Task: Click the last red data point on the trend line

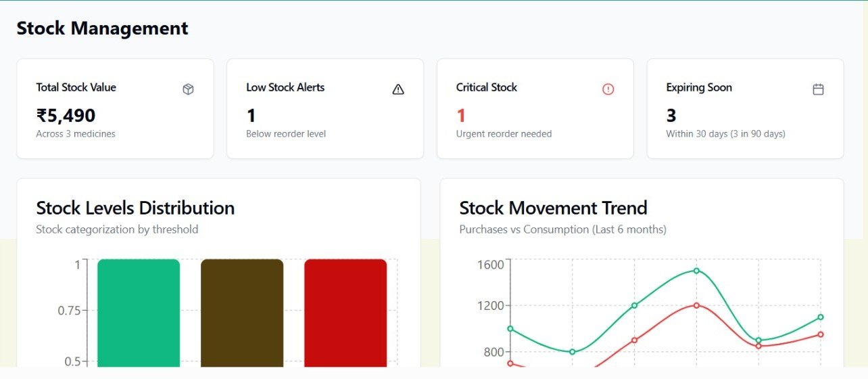Action: tap(821, 334)
